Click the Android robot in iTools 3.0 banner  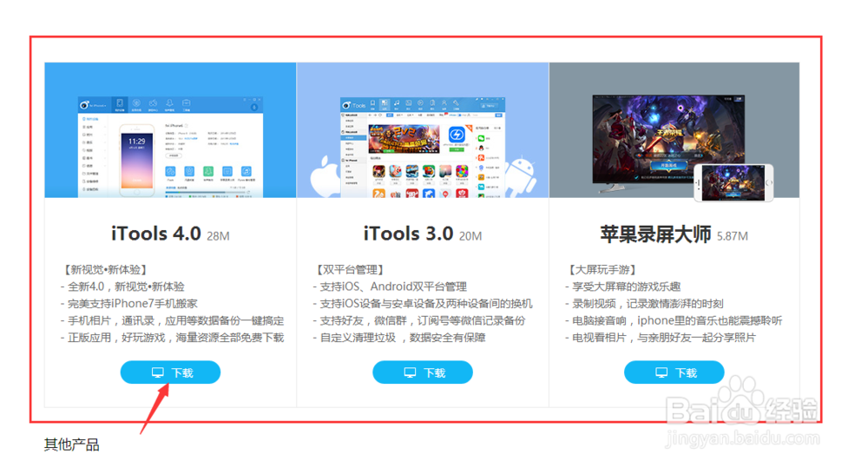pyautogui.click(x=521, y=178)
